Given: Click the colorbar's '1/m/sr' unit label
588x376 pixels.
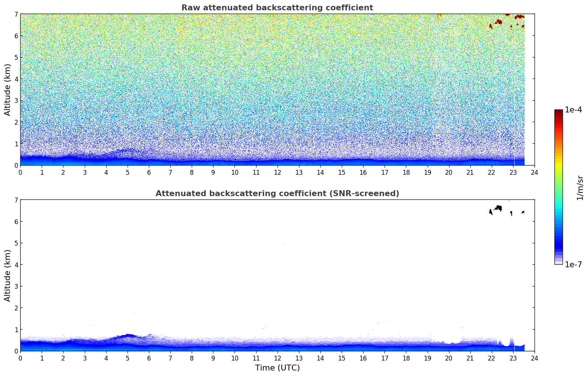Looking at the screenshot, I should pos(580,188).
